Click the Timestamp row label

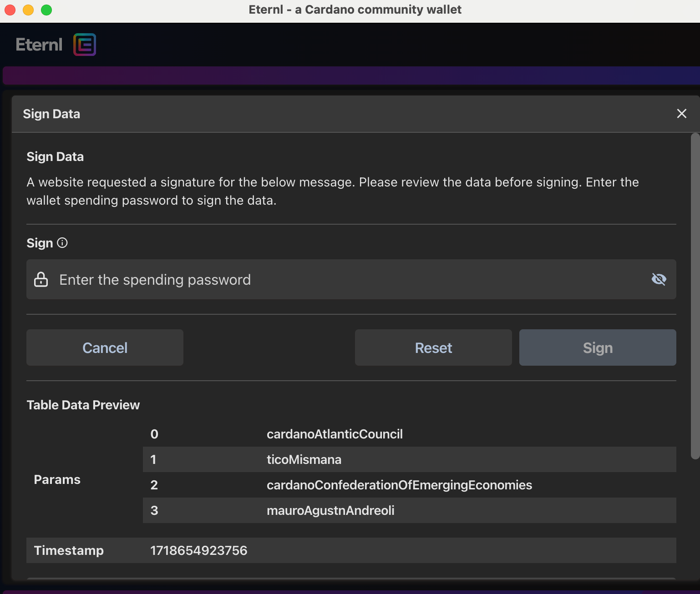tap(69, 550)
